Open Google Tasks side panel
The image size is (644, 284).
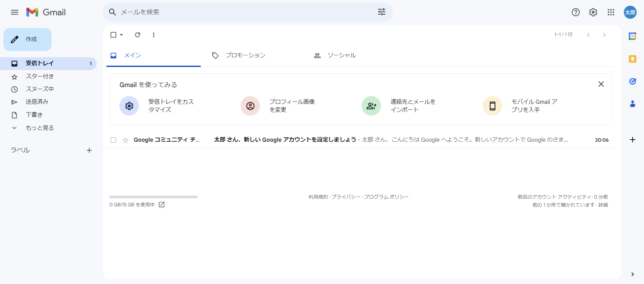(632, 81)
